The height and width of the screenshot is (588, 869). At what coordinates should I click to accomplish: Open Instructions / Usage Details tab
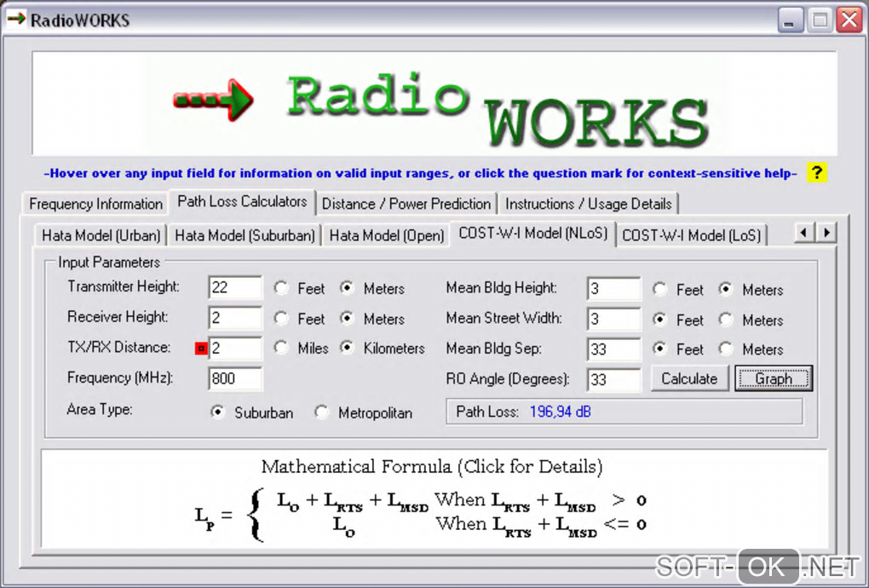click(x=588, y=204)
